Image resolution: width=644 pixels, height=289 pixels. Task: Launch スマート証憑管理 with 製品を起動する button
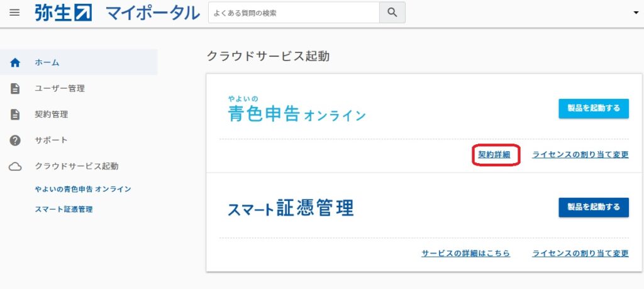pyautogui.click(x=593, y=207)
